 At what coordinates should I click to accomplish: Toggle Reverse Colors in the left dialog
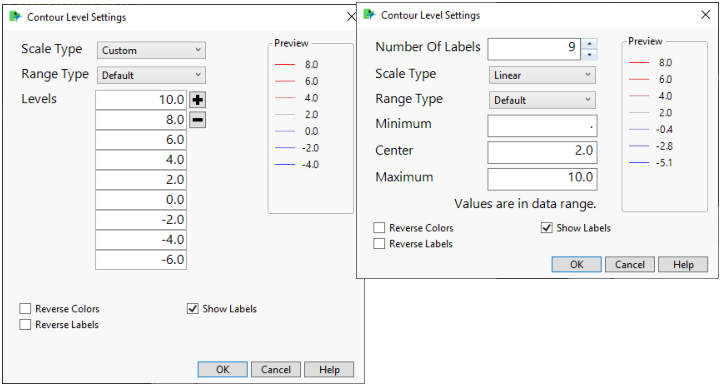pos(25,308)
